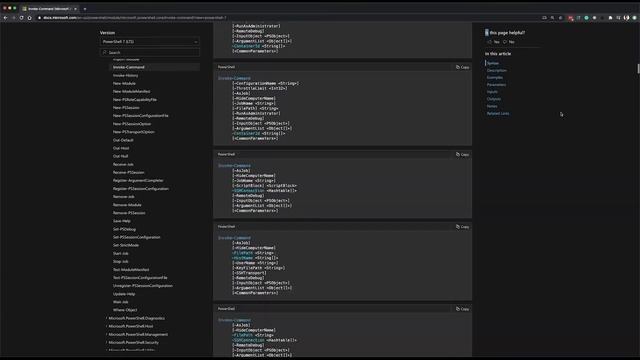
Task: Click the sidebar Search field
Action: coord(150,52)
